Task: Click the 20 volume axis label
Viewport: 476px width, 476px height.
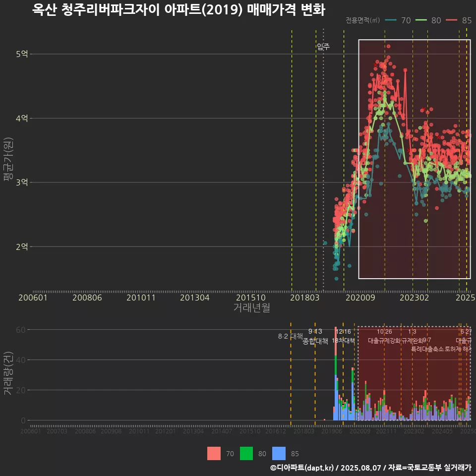Action: tap(21, 390)
